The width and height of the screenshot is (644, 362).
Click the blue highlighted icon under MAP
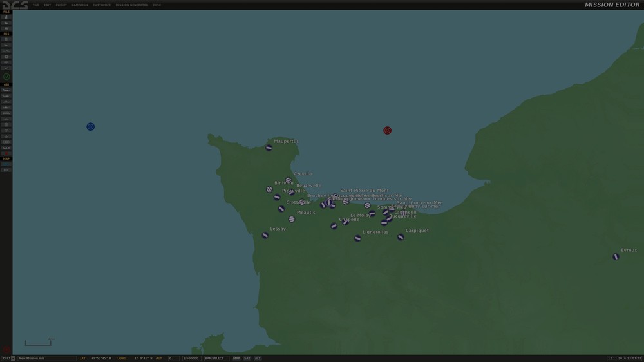[x=6, y=164]
